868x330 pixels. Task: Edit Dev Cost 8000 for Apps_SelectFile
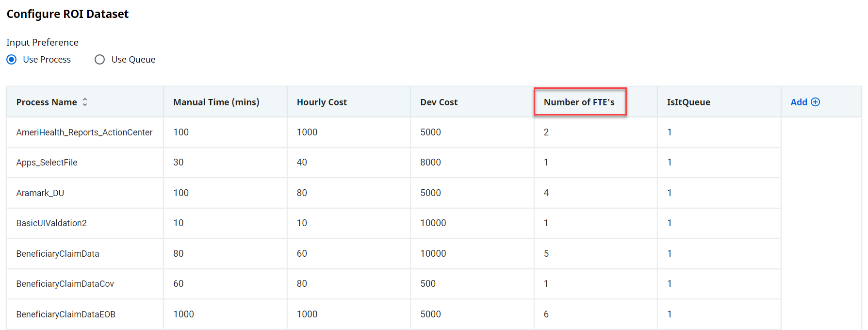click(430, 163)
